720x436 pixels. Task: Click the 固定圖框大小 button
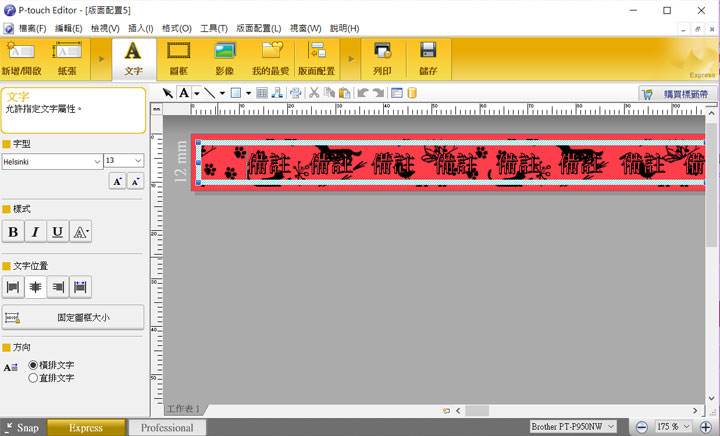tap(74, 318)
